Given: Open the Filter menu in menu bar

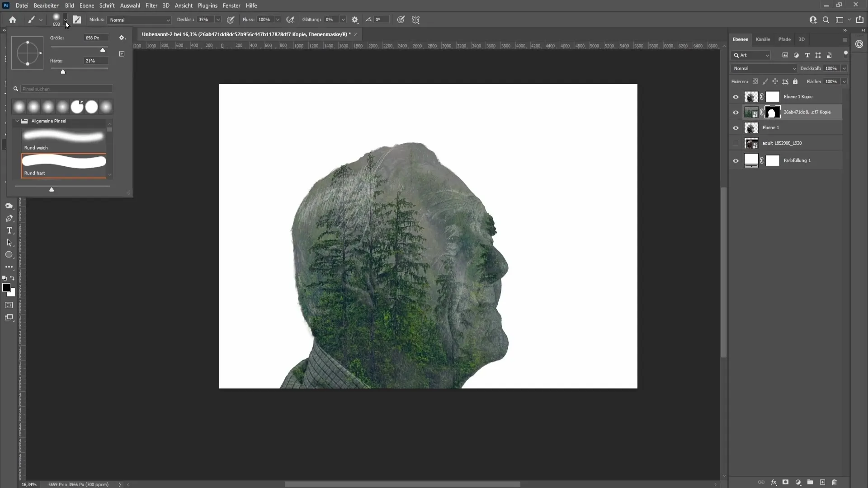Looking at the screenshot, I should 151,5.
